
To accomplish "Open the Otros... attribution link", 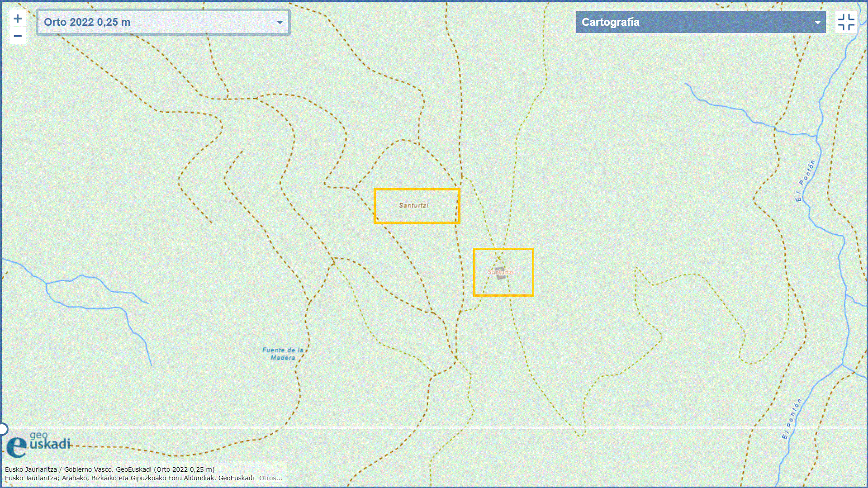I will (x=270, y=478).
